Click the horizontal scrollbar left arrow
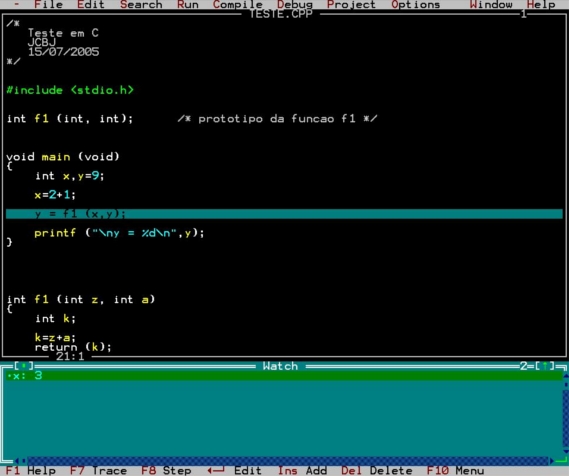This screenshot has height=476, width=569. pyautogui.click(x=16, y=461)
